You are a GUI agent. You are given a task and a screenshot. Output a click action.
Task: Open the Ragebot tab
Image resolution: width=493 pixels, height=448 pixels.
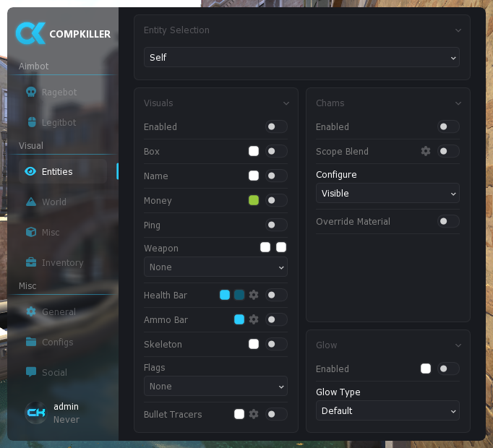[63, 92]
